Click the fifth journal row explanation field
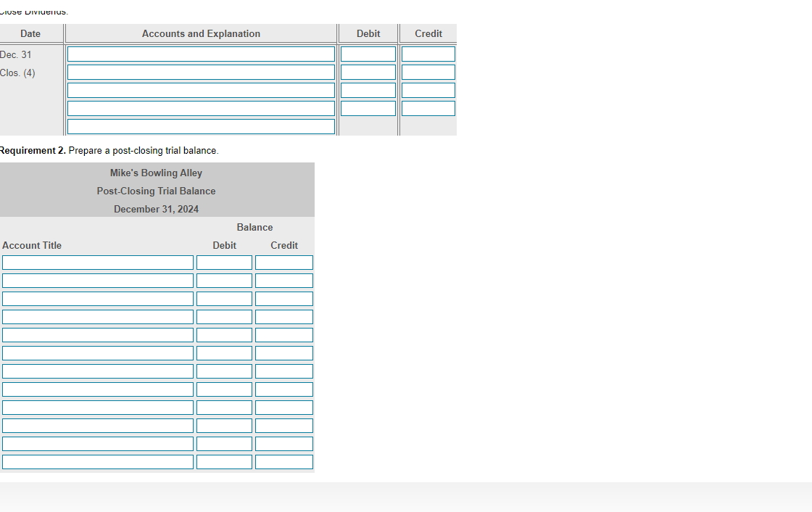Viewport: 812px width, 512px height. (201, 126)
